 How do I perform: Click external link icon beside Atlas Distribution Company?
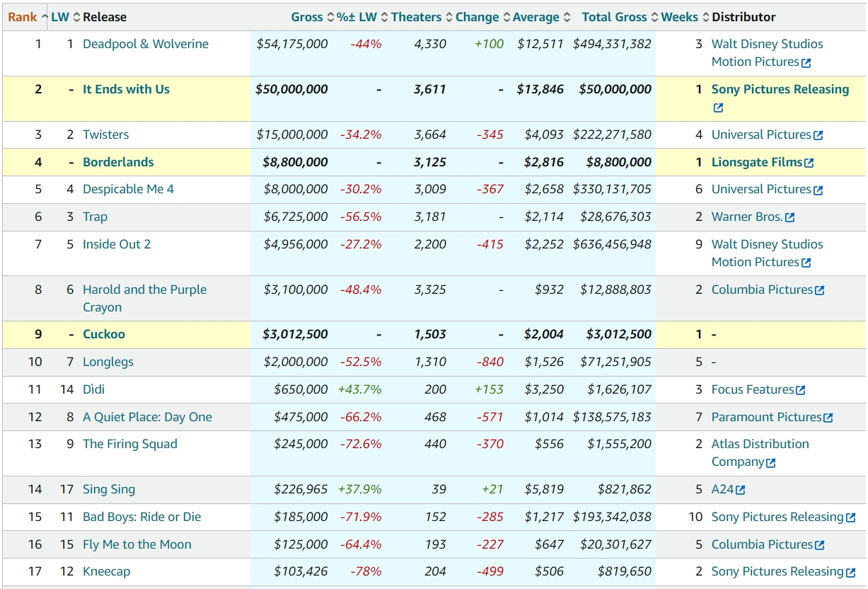[x=771, y=463]
